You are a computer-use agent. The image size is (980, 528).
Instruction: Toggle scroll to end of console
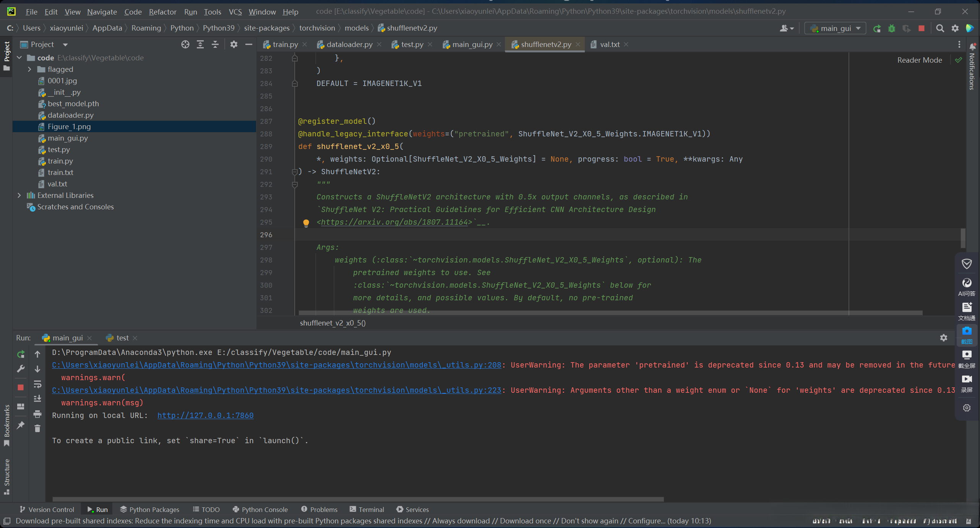pos(37,399)
